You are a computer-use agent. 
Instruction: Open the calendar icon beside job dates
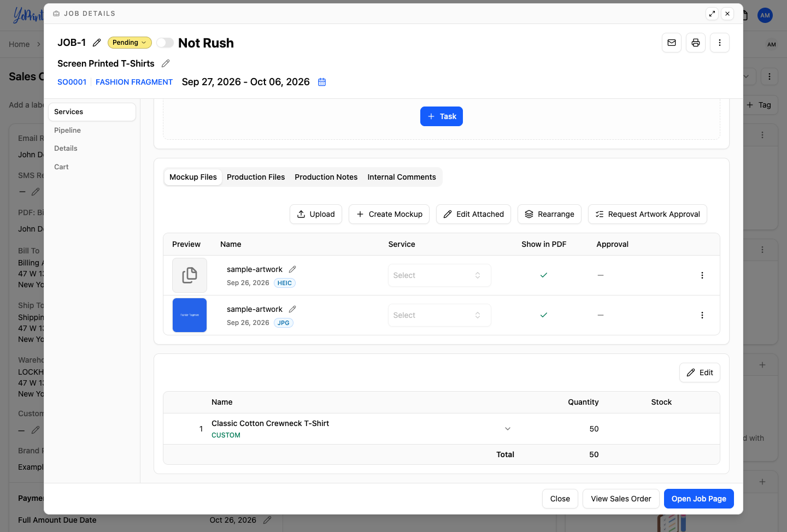point(322,82)
